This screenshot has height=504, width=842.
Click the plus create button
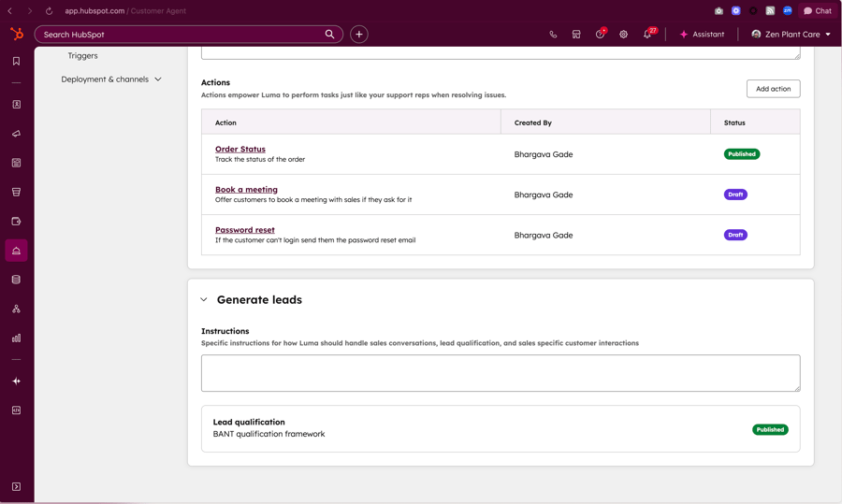[359, 35]
